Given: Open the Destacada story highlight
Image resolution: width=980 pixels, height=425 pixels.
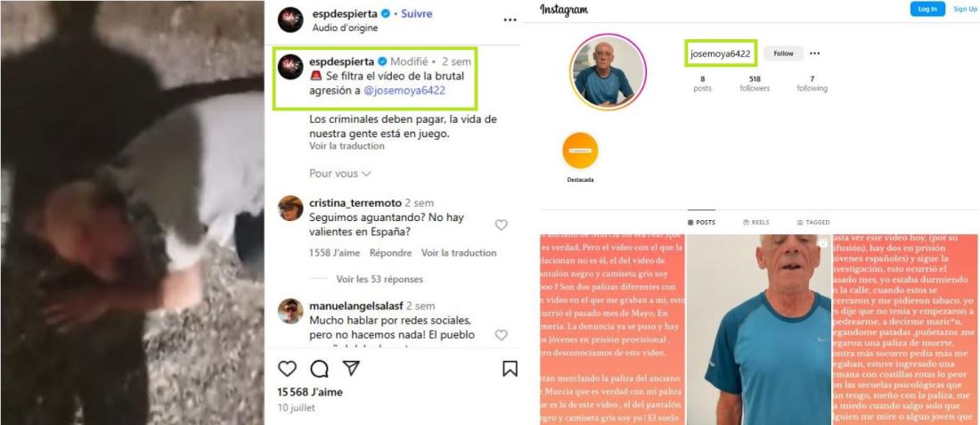Looking at the screenshot, I should tap(580, 151).
